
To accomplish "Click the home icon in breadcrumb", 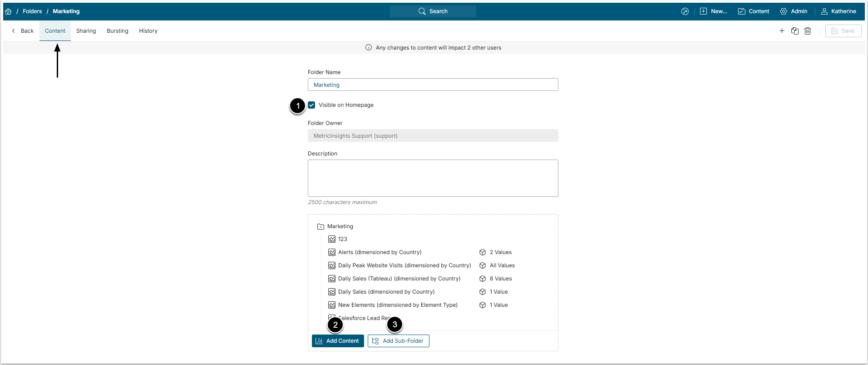I will tap(8, 11).
